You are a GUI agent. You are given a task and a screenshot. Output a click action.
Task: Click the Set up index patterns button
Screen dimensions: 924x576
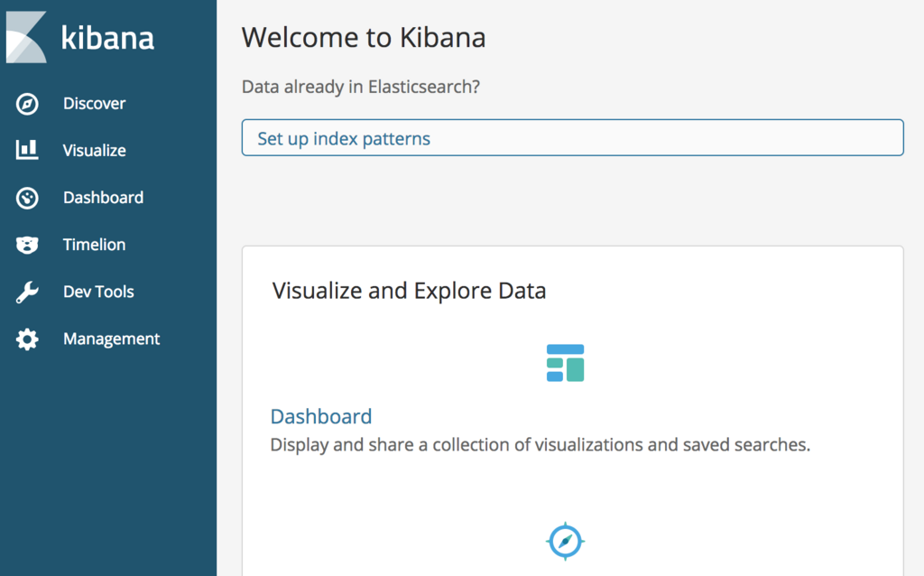(x=572, y=138)
